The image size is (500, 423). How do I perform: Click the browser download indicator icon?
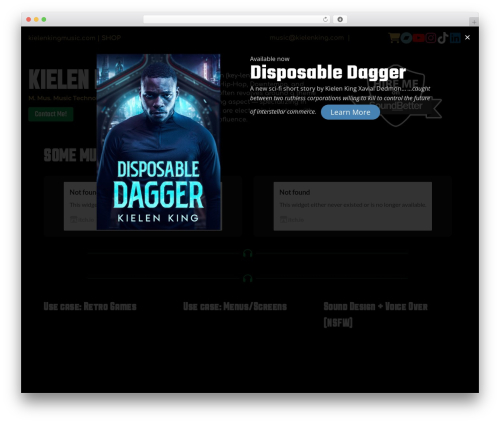pyautogui.click(x=340, y=19)
